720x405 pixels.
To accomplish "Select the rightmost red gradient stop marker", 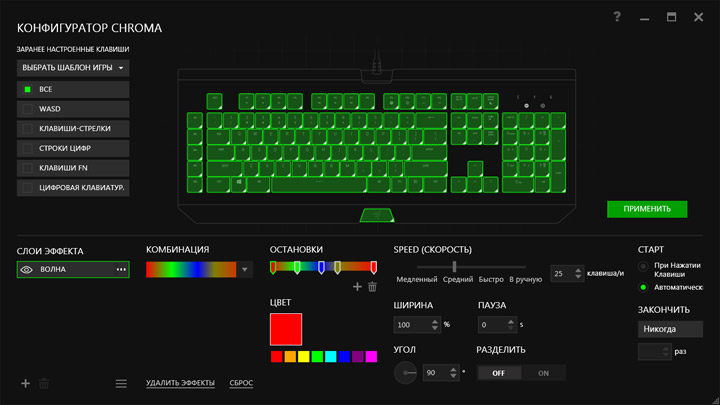I will pyautogui.click(x=373, y=267).
